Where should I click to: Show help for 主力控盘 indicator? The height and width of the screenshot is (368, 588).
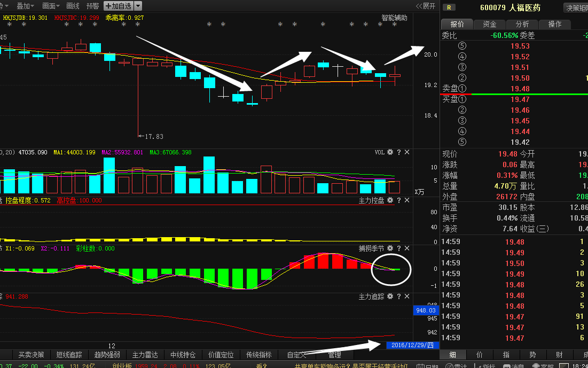[x=398, y=200]
